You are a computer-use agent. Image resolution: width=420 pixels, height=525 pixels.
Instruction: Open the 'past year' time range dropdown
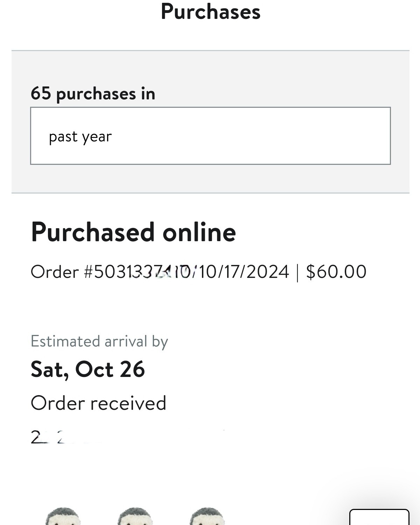click(210, 136)
